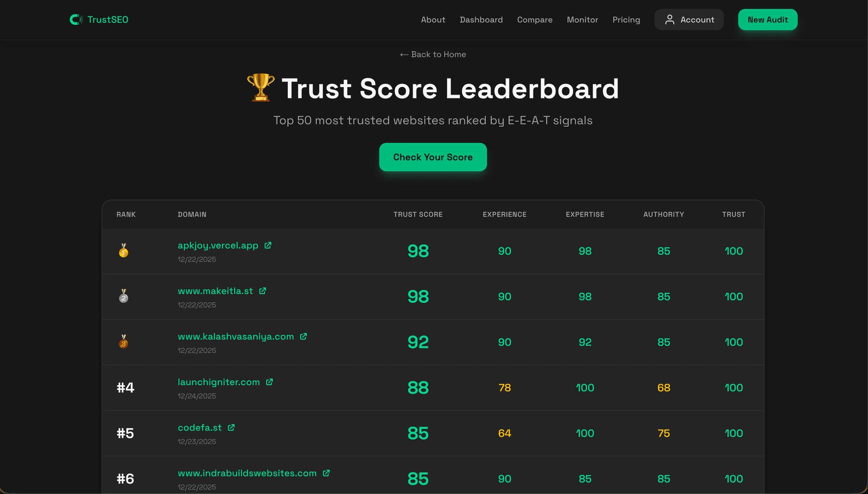Open external link beside launchigniter.com
This screenshot has width=868, height=494.
(270, 382)
